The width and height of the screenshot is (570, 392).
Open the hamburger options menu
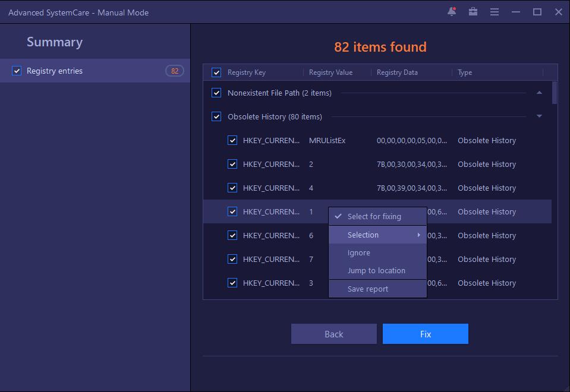point(495,12)
